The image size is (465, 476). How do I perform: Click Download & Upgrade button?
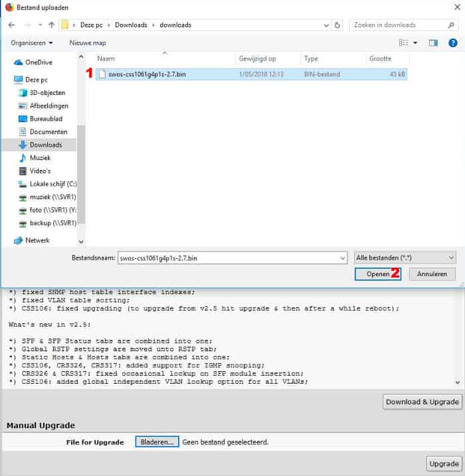[422, 402]
